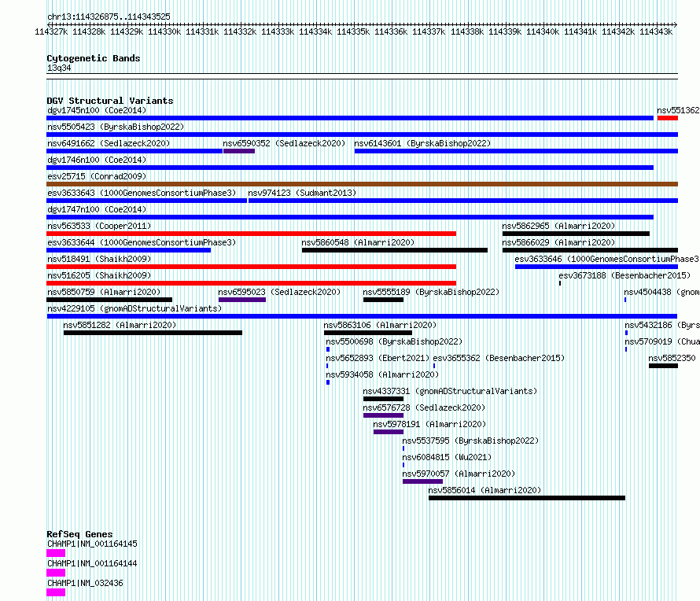Click nsv518491 (Shaikh2009) label
The width and height of the screenshot is (700, 601).
99,259
